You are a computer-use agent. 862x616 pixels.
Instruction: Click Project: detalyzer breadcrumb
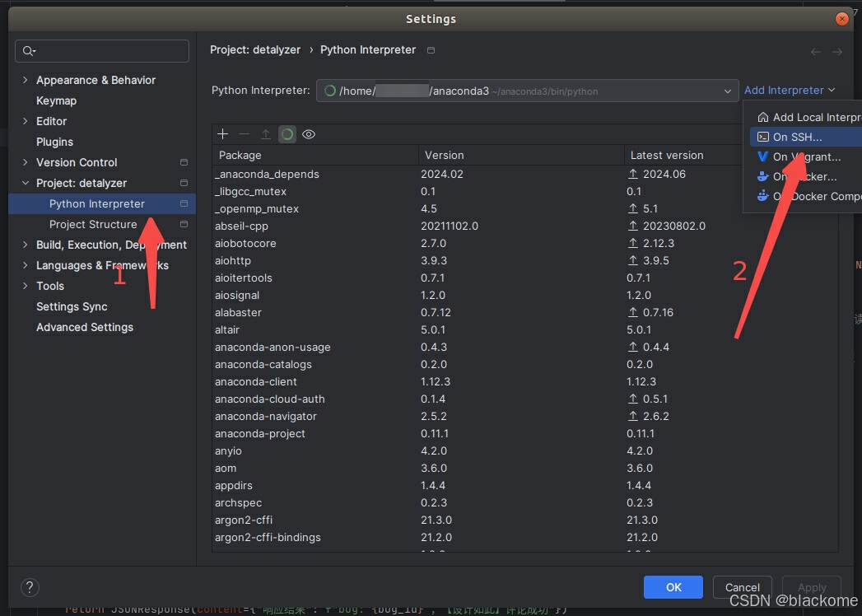(x=255, y=50)
